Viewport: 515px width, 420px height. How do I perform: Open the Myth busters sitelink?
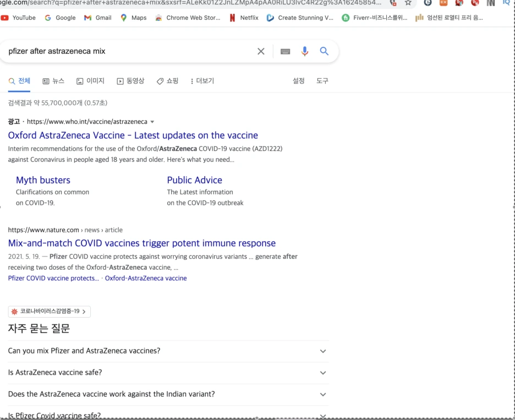point(43,180)
